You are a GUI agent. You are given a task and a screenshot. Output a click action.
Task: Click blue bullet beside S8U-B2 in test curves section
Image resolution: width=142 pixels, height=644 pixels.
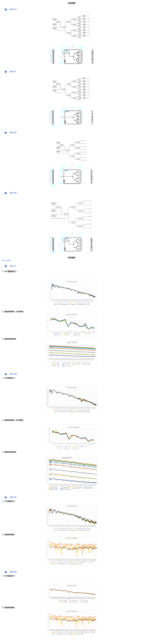click(x=6, y=572)
